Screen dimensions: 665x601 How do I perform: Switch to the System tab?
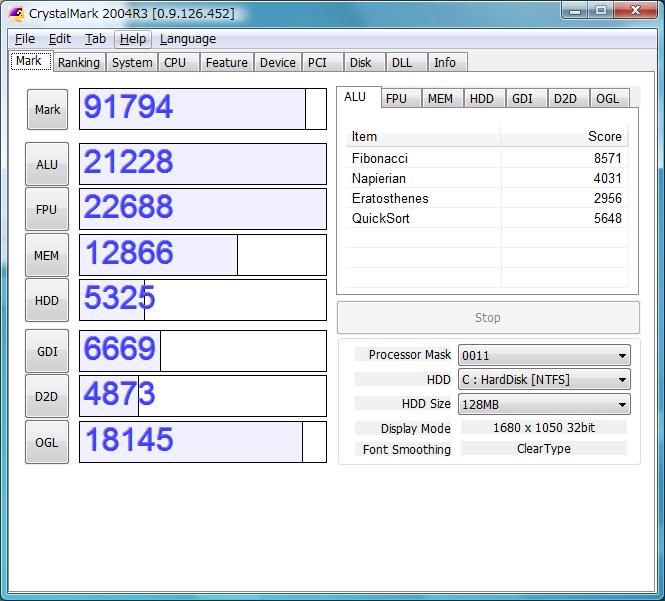pyautogui.click(x=132, y=63)
